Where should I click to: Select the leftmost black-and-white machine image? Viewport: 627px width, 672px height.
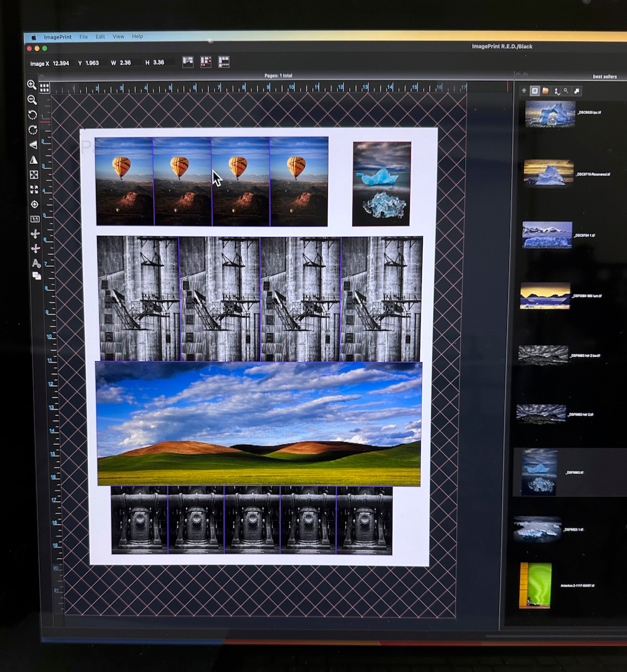tap(139, 520)
